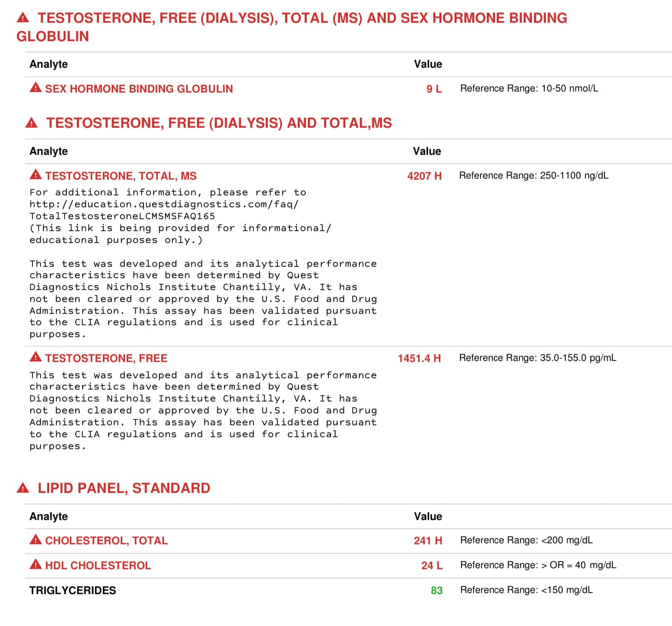Select the HDL Cholesterol analyte row label
This screenshot has height=626, width=672.
98,565
